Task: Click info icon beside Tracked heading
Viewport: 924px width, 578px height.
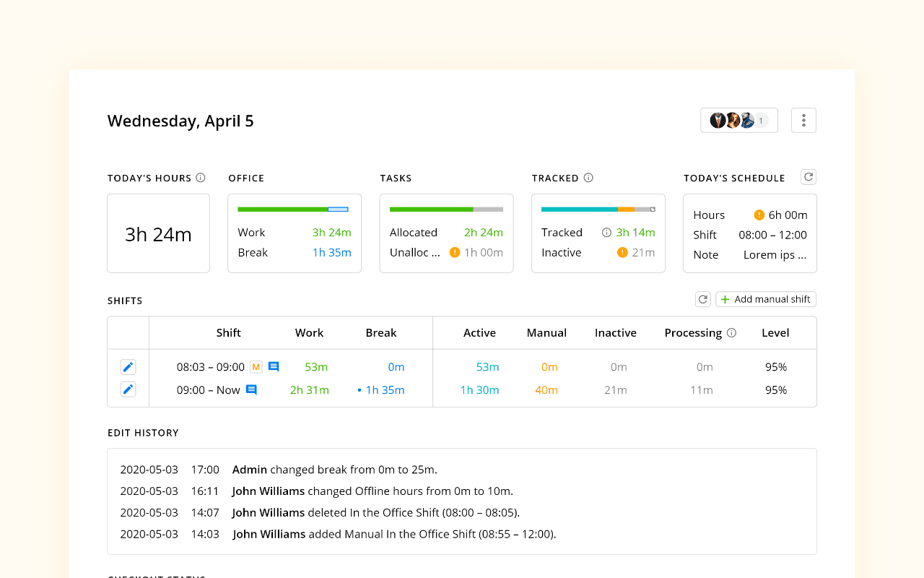Action: click(588, 178)
